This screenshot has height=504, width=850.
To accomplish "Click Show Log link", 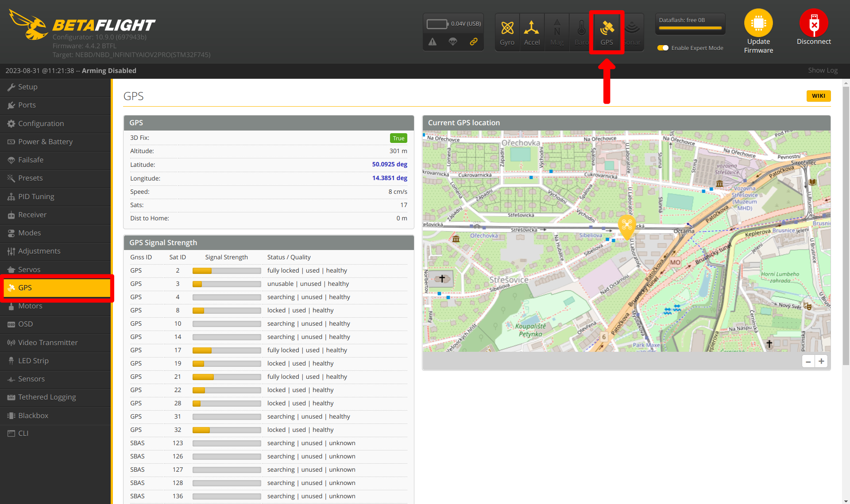I will pyautogui.click(x=823, y=70).
